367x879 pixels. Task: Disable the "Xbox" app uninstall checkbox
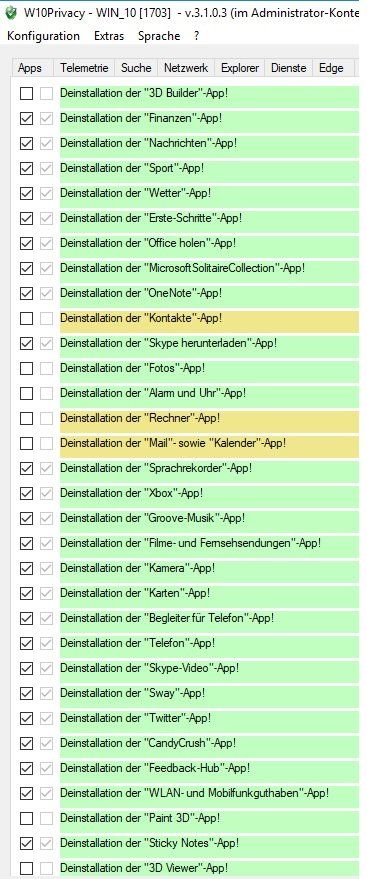coord(26,493)
